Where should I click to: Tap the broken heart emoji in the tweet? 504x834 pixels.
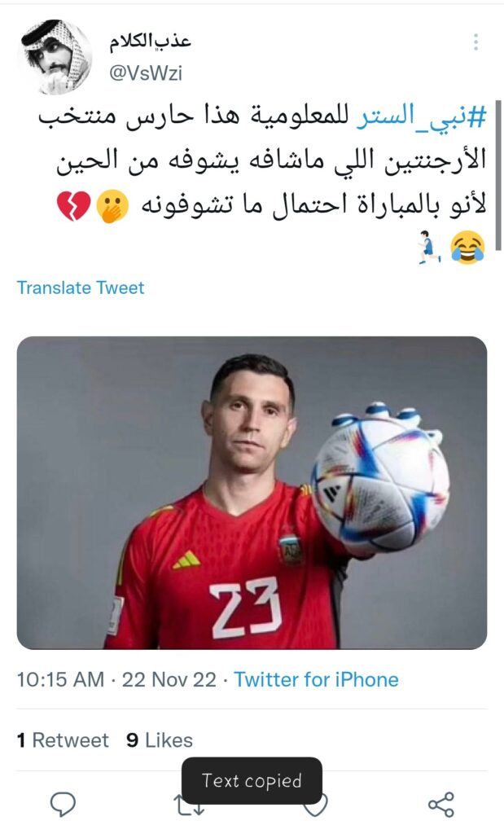point(73,206)
